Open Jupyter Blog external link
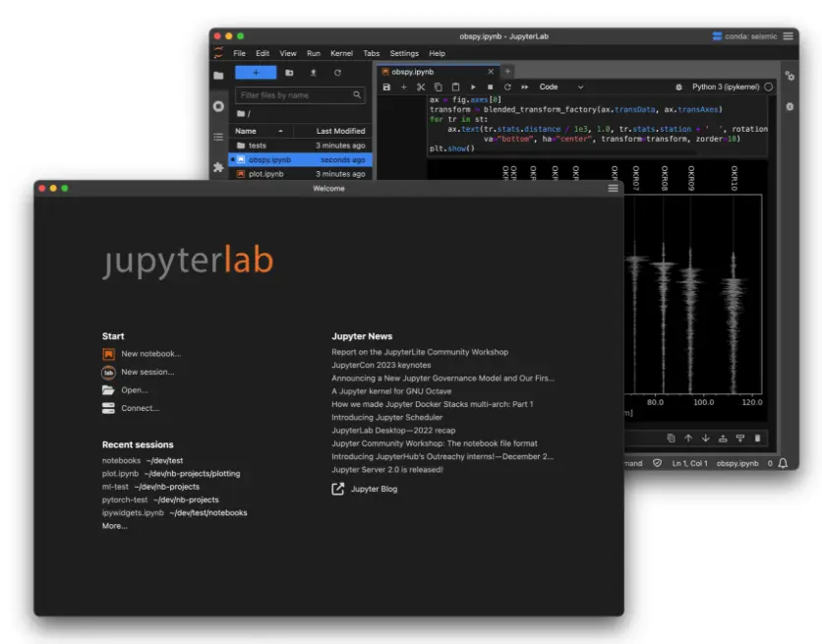822x644 pixels. (x=365, y=489)
